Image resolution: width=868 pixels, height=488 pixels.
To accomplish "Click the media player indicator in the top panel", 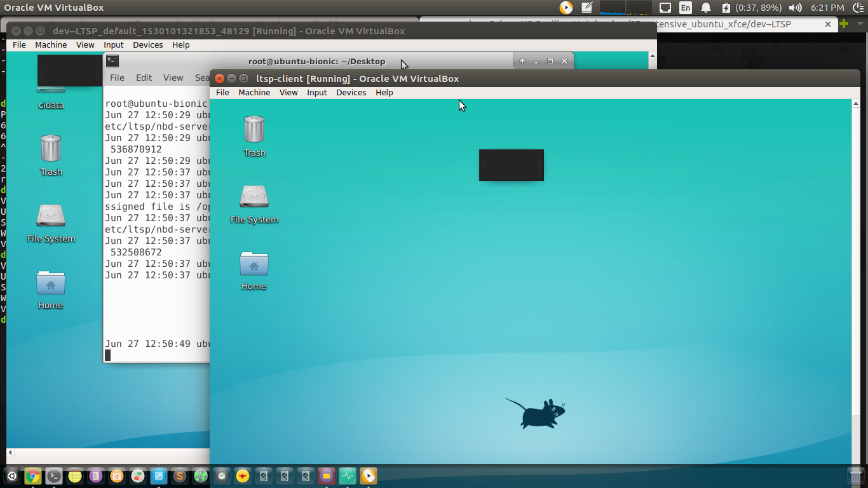I will 566,8.
